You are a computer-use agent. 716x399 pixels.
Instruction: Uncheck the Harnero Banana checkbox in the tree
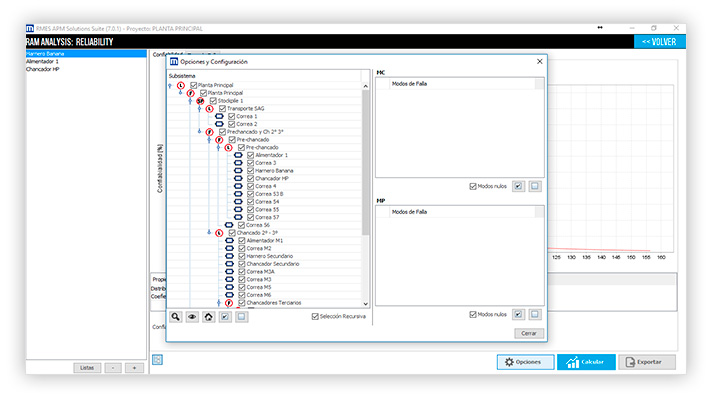[x=250, y=171]
